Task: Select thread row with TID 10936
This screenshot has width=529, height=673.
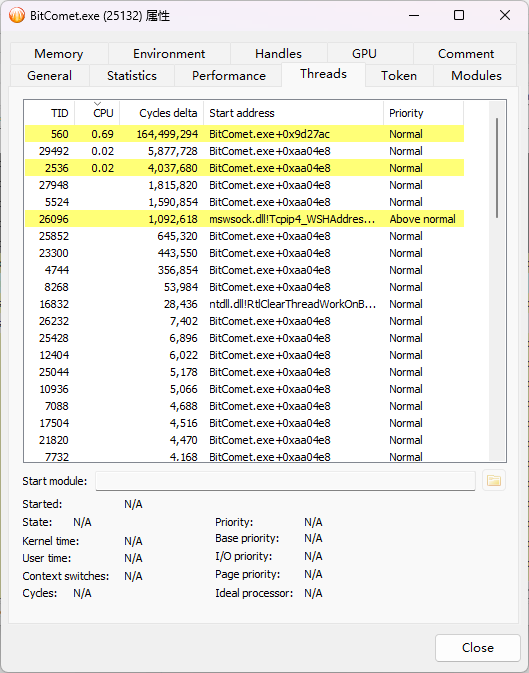Action: pos(244,389)
